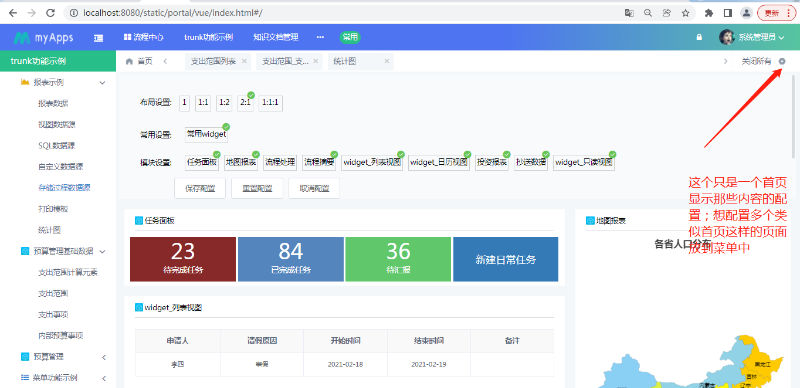Bookmark page with the star icon
800x388 pixels.
pos(686,13)
